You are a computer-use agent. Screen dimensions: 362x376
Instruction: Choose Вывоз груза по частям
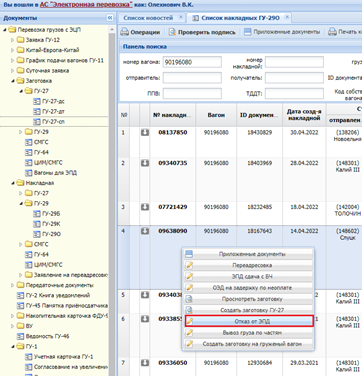pyautogui.click(x=248, y=333)
